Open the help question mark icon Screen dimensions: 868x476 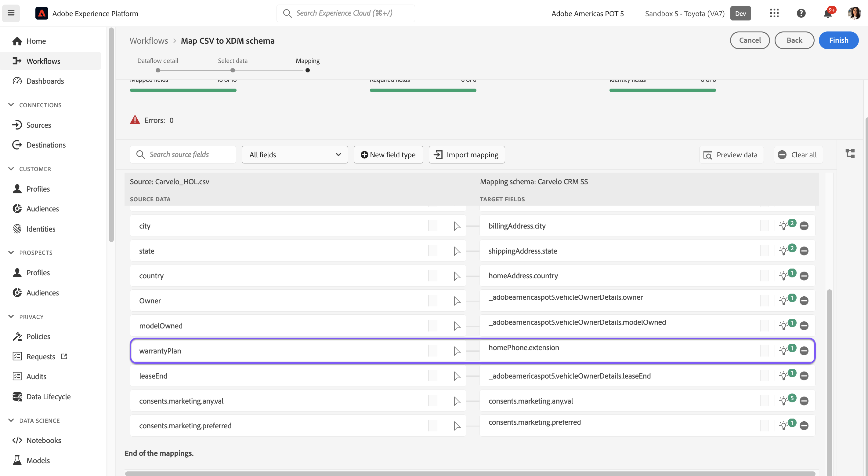[x=801, y=13]
